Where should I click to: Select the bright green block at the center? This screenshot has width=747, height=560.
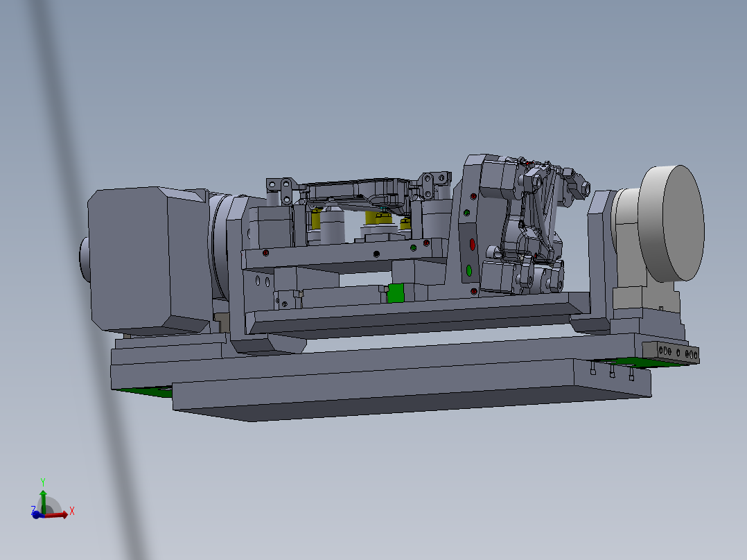coord(396,292)
